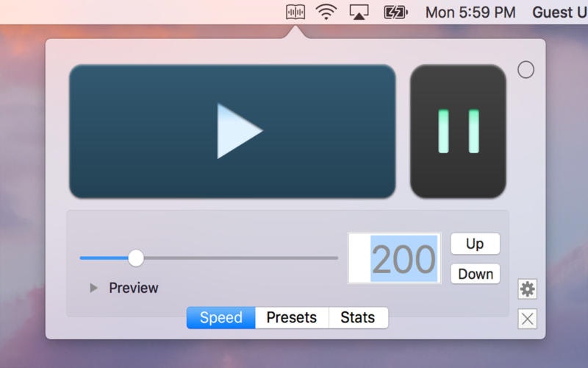Expand the Preview disclosure triangle

coord(93,288)
